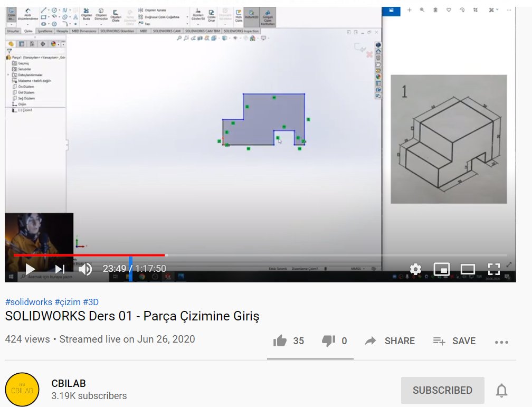
Task: Click the Objeleri Buda trim tool
Action: 86,15
